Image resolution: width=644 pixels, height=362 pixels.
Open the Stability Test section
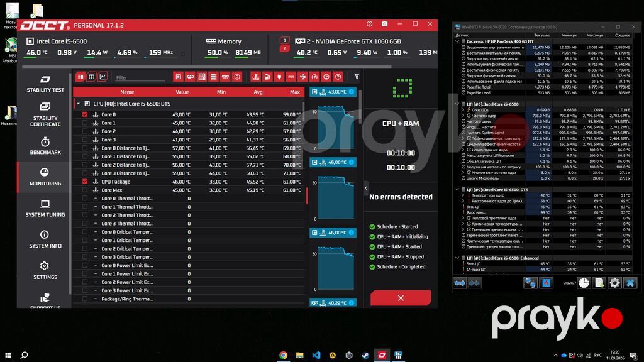pyautogui.click(x=45, y=84)
